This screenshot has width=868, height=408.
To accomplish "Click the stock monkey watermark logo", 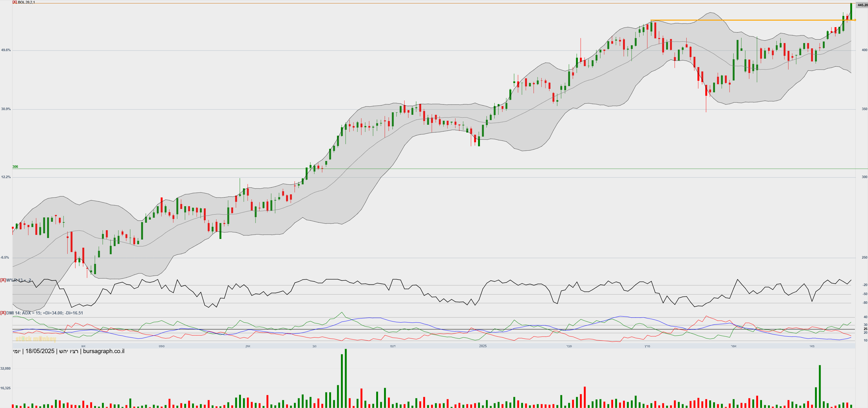I will click(36, 339).
